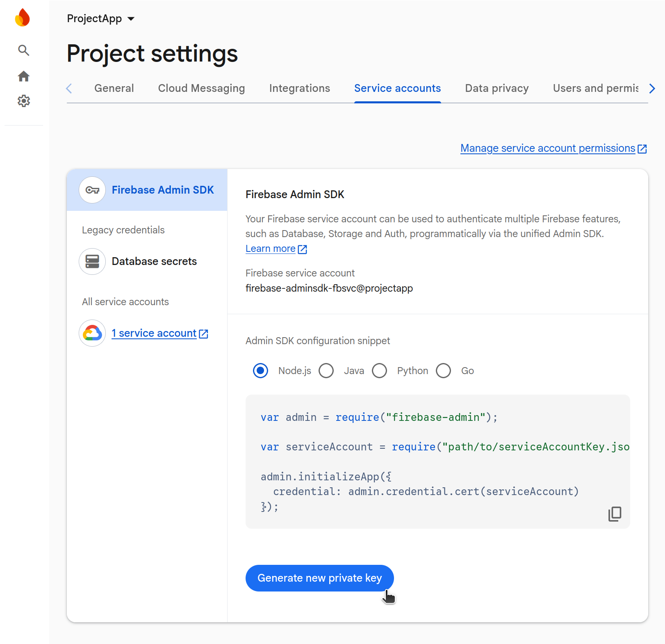Click the Firebase Admin SDK panel heading

pos(295,194)
